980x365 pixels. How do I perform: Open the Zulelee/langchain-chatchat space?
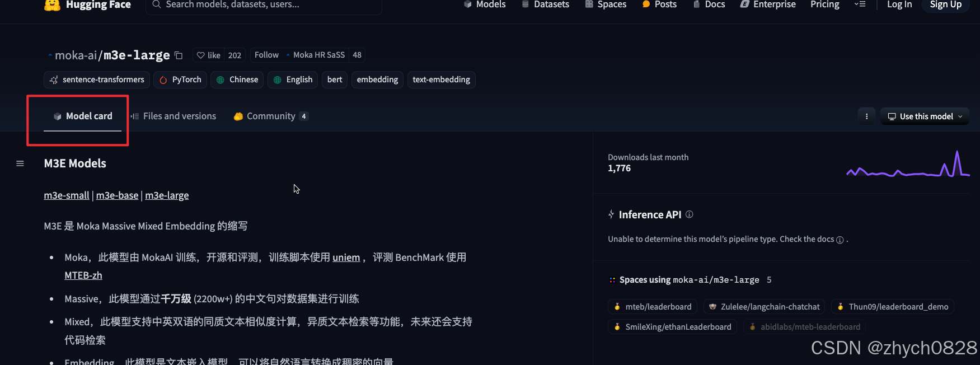pos(764,307)
